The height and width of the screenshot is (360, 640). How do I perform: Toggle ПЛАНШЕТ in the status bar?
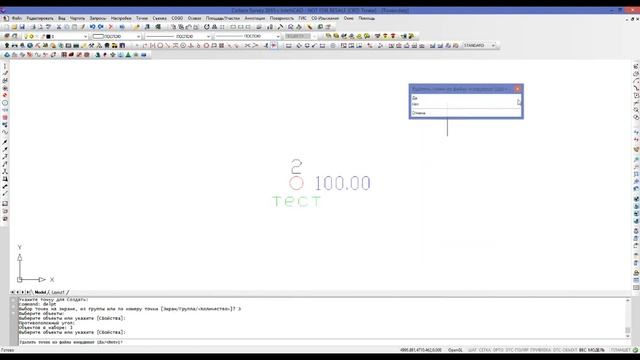point(621,350)
